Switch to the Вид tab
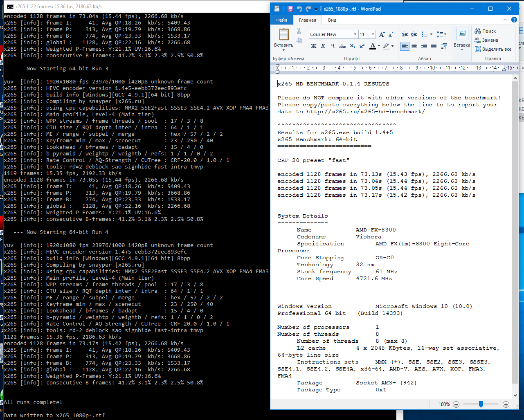Image resolution: width=524 pixels, height=420 pixels. click(x=332, y=20)
